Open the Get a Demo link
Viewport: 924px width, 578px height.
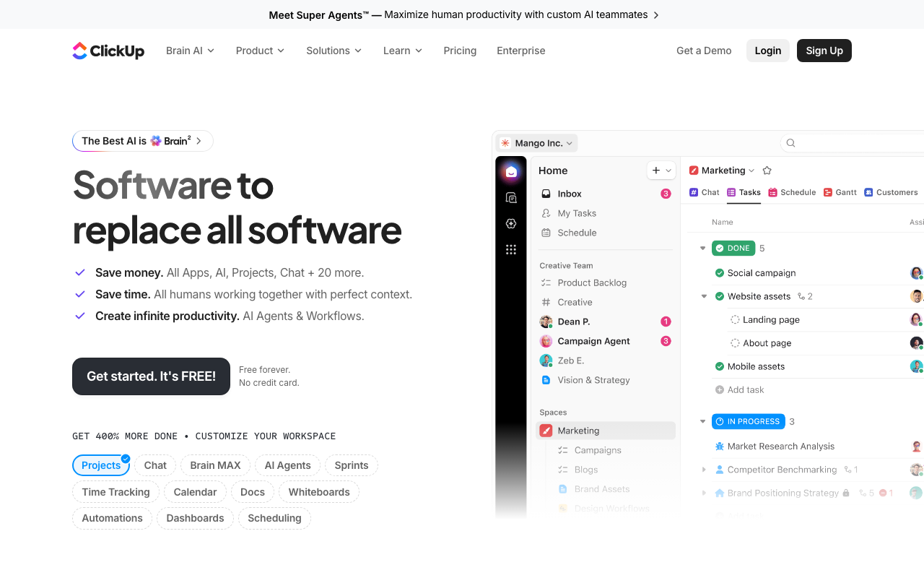704,51
